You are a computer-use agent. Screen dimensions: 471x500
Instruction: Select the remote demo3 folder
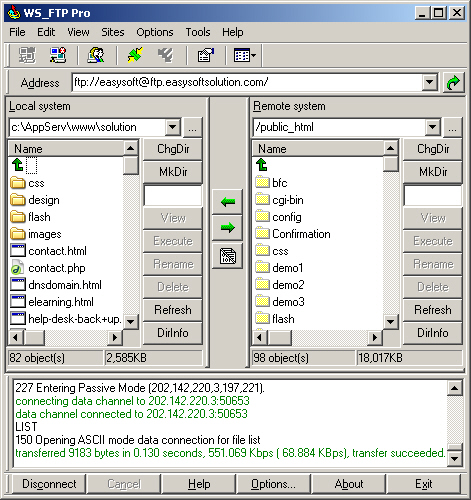click(280, 302)
